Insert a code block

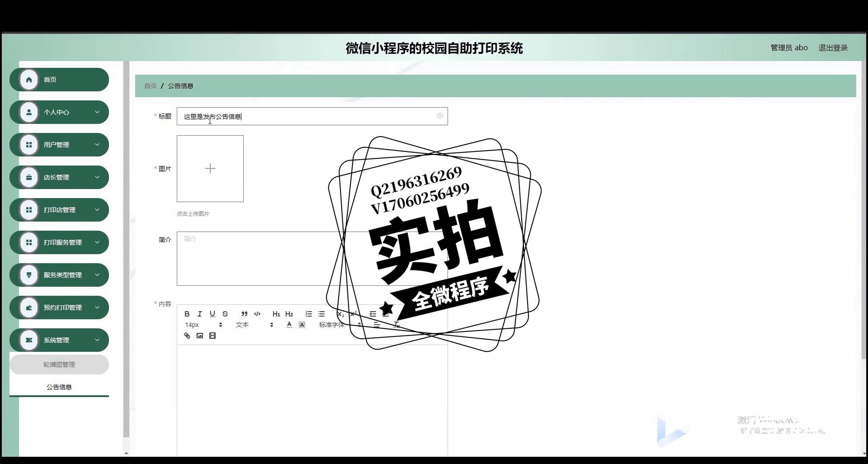257,314
